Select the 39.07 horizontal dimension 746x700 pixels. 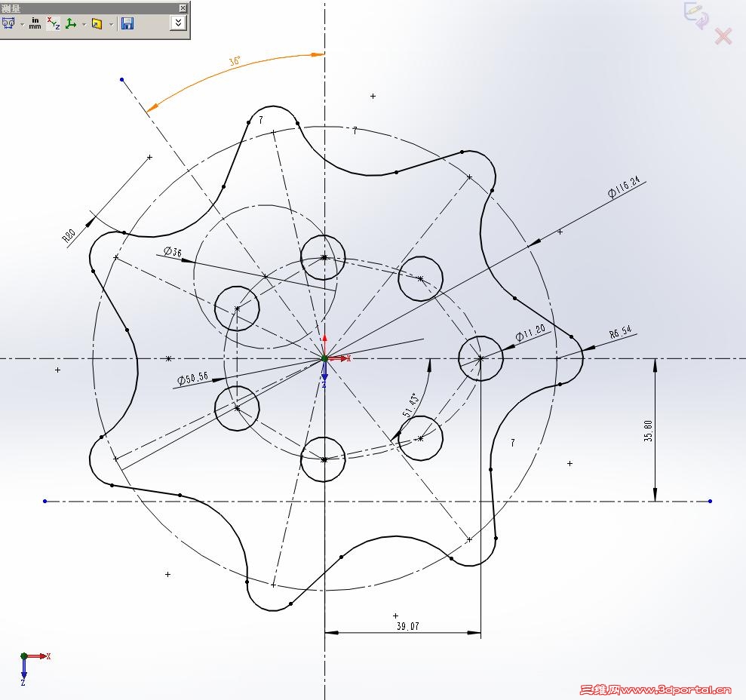point(408,626)
